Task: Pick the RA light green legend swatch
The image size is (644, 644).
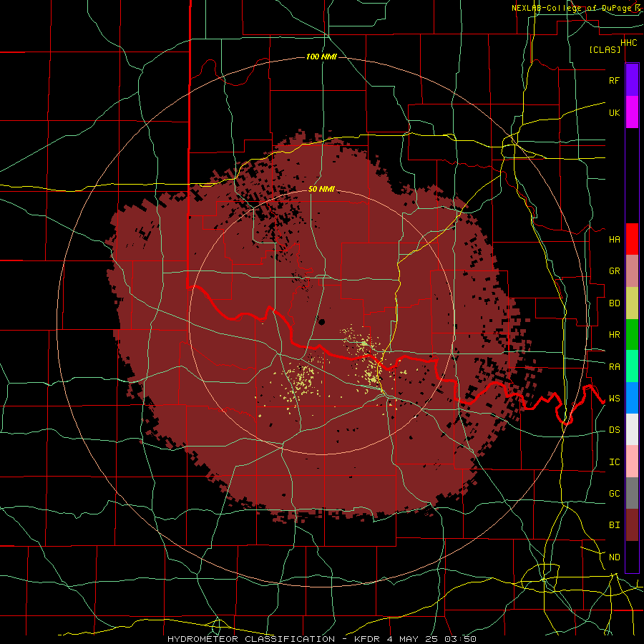Action: (632, 366)
